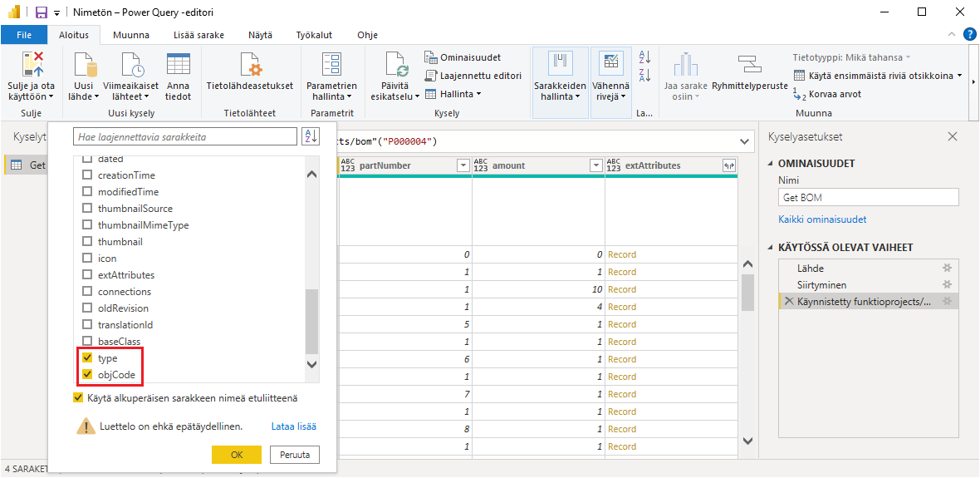This screenshot has width=980, height=478.
Task: Click the Anna tiedot table icon
Action: coord(178,65)
